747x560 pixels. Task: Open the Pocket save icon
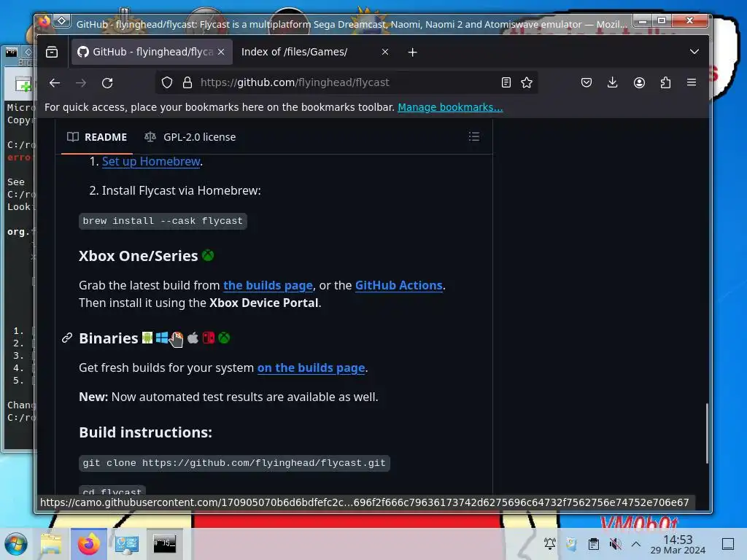click(587, 82)
